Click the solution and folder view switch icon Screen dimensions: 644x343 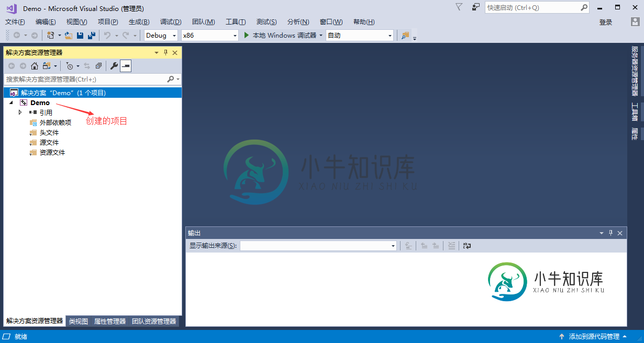(47, 66)
